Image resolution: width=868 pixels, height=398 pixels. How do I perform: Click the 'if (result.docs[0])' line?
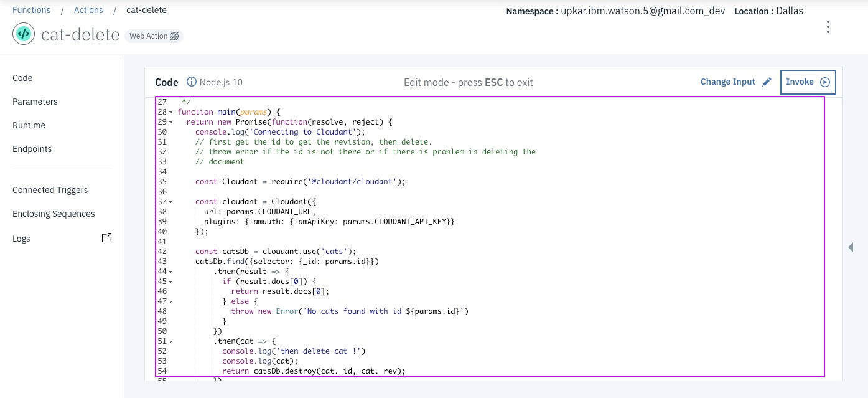[x=269, y=282]
